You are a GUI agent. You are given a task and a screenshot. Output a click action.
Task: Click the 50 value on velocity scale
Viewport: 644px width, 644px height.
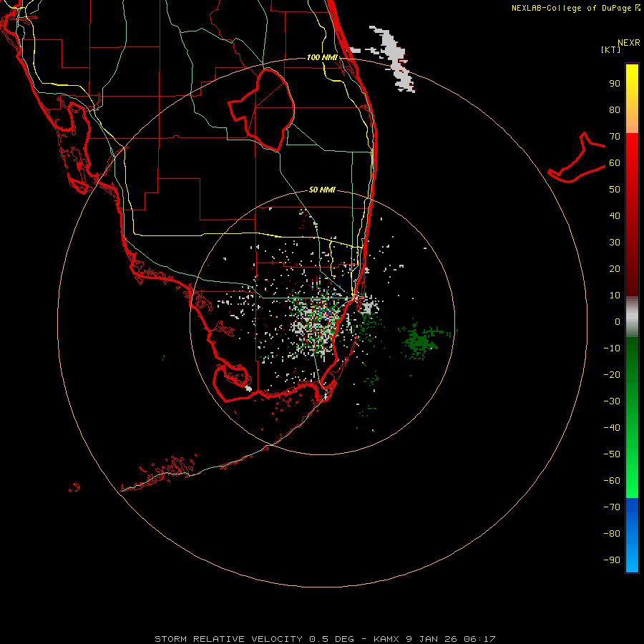[x=615, y=190]
